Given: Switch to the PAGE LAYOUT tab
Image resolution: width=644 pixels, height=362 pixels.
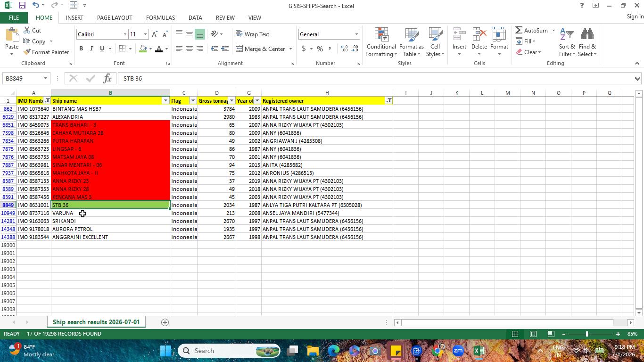Looking at the screenshot, I should 115,17.
